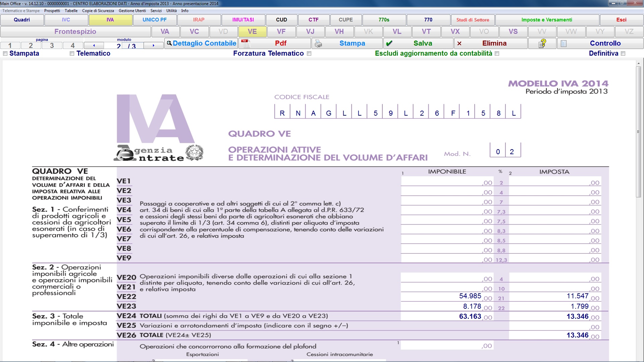Viewport: 644px width, 362px height.
Task: Click the VE1 imponibile field
Action: pyautogui.click(x=447, y=182)
